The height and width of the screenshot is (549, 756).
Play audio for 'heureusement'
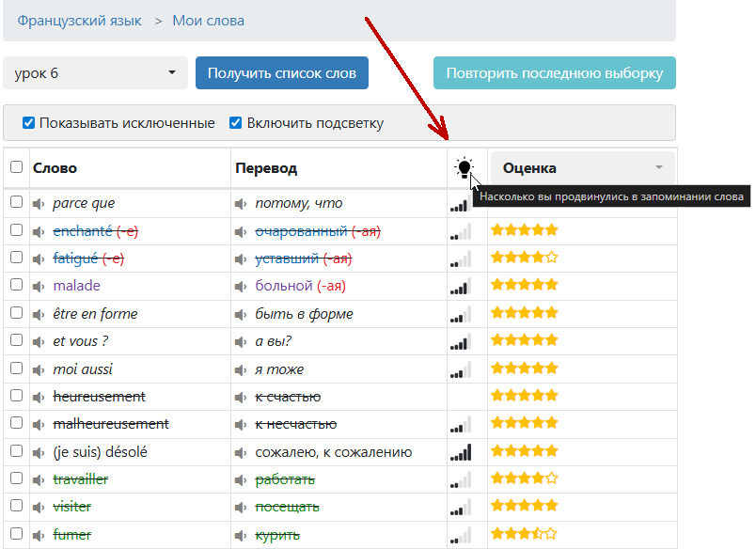(39, 397)
